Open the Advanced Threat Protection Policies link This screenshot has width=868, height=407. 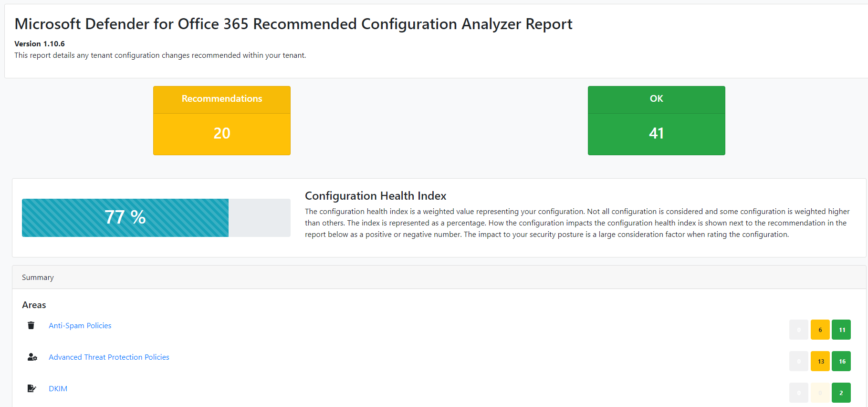pos(109,357)
